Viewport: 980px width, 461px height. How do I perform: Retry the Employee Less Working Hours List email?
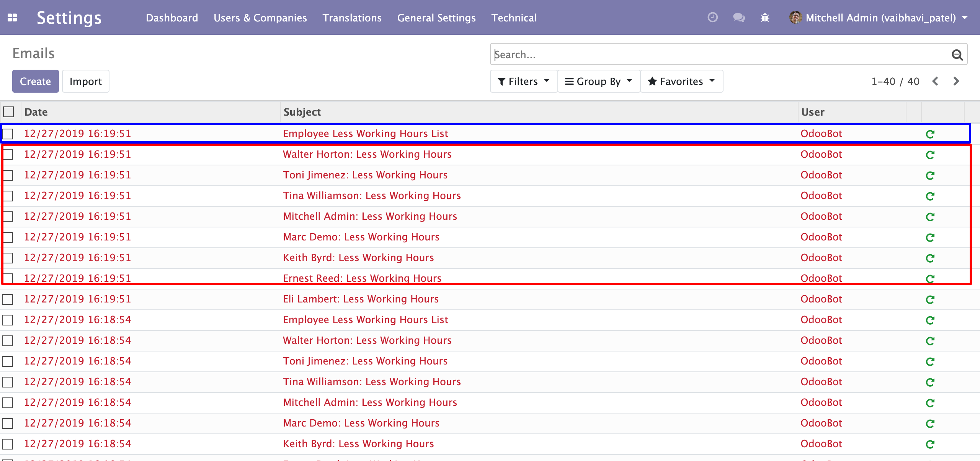point(930,134)
